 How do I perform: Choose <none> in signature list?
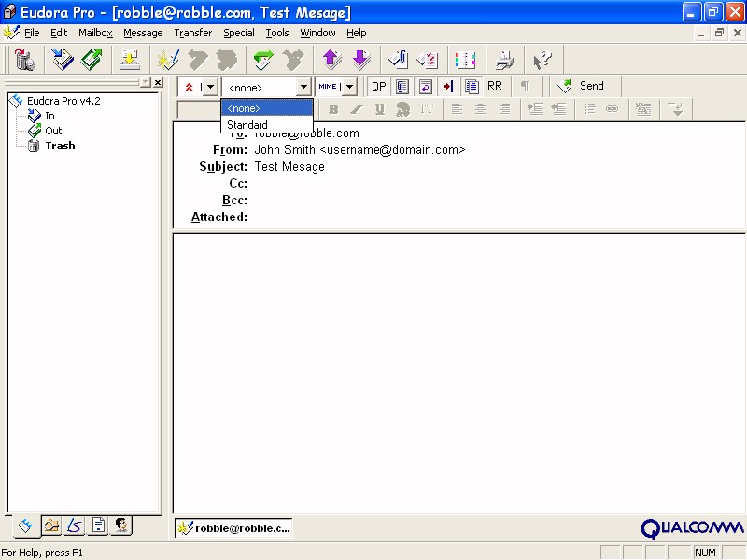point(267,108)
